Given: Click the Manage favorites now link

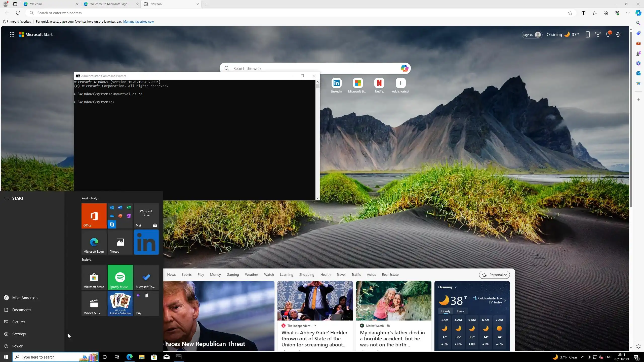Looking at the screenshot, I should pyautogui.click(x=138, y=22).
